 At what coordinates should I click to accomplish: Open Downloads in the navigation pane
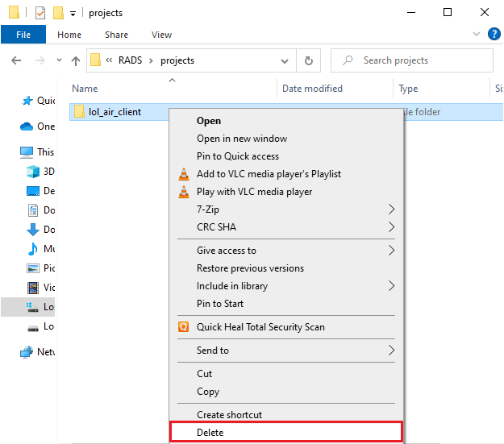coord(41,230)
